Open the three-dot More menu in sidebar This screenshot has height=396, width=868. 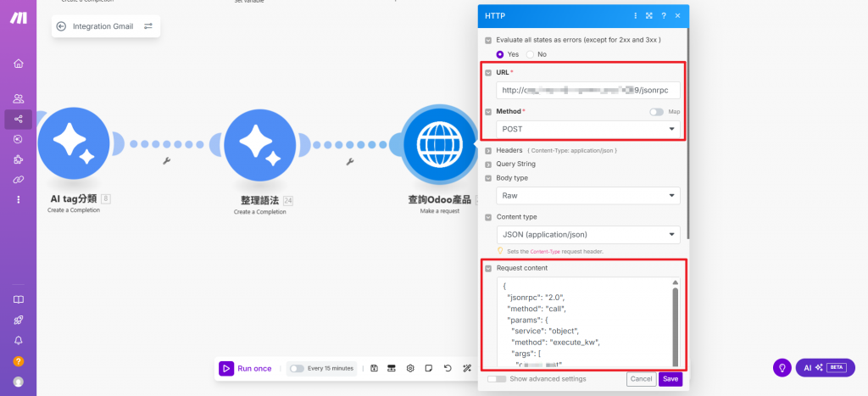[x=19, y=199]
